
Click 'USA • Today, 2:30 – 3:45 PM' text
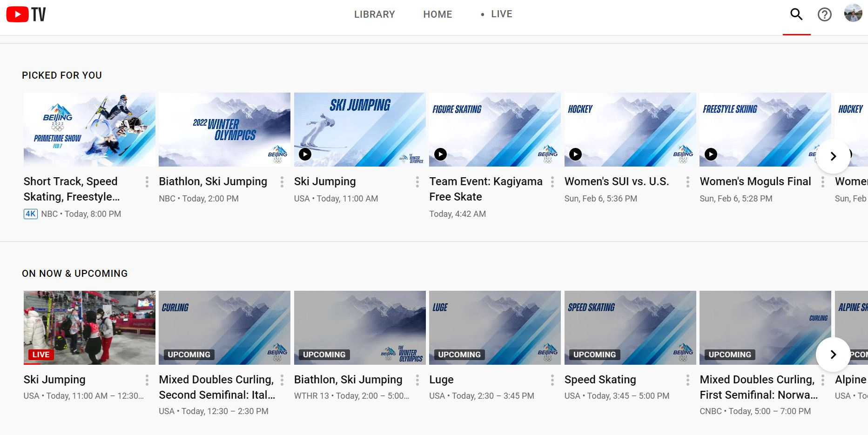482,396
